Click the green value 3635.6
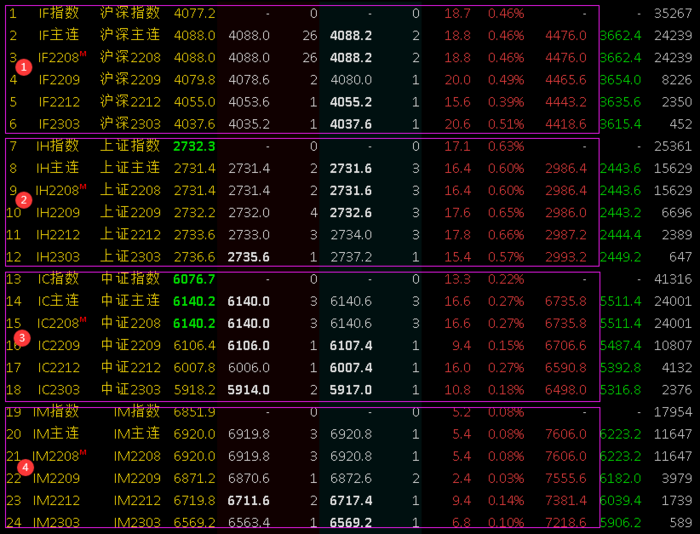Screen dimensions: 700x534 pos(621,102)
